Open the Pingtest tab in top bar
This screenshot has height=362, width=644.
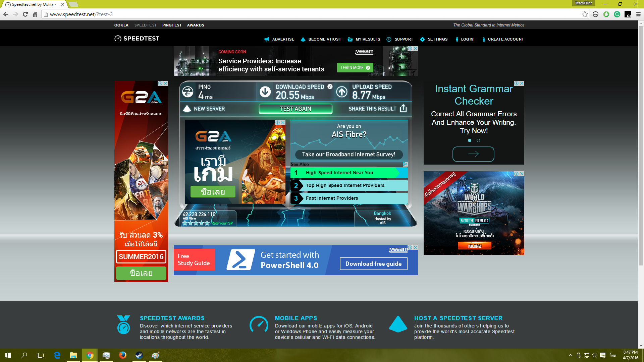click(x=172, y=25)
